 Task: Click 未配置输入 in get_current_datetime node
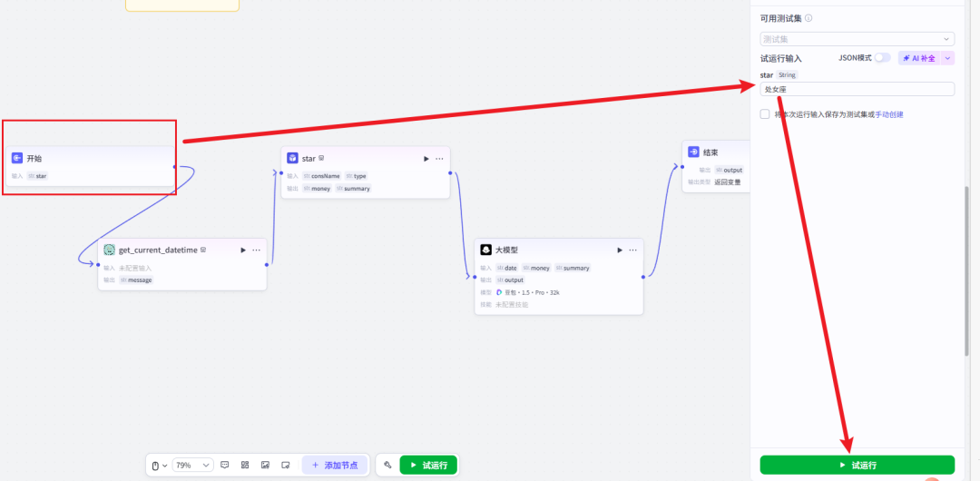[135, 268]
